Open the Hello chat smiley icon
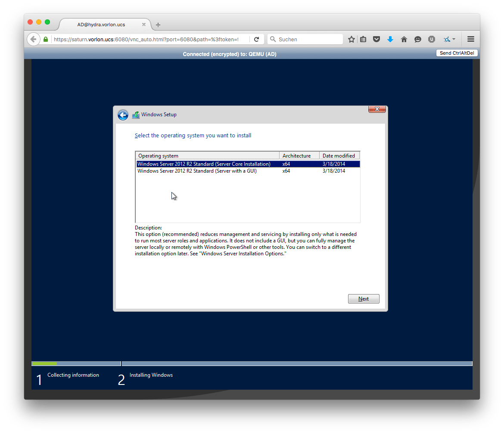Viewport: 504px width, 434px height. 418,39
